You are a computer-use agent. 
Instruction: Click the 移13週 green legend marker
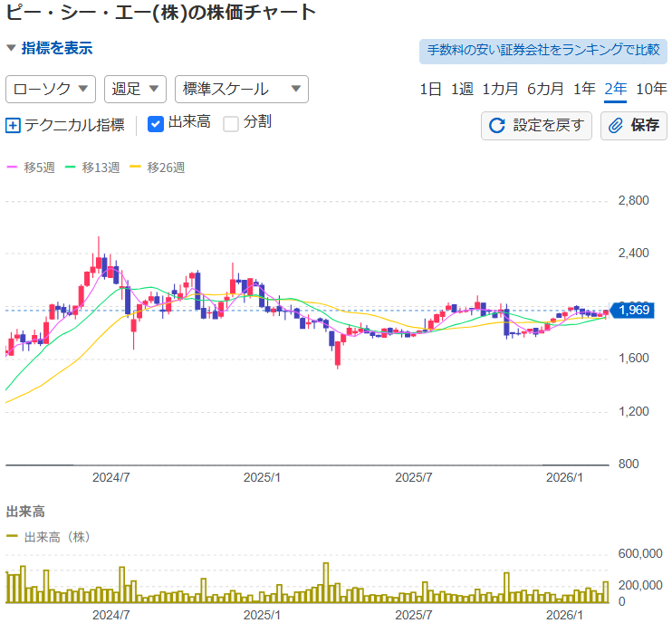coord(72,168)
